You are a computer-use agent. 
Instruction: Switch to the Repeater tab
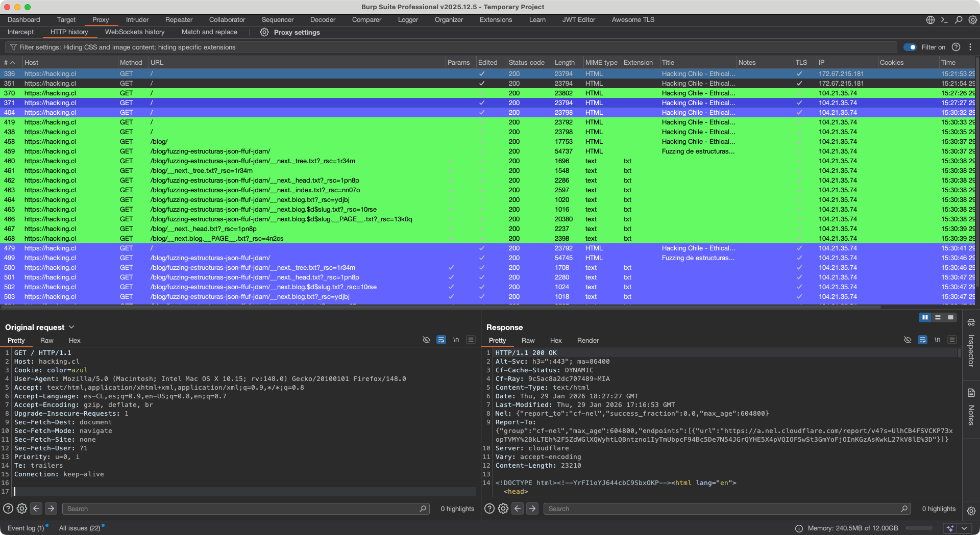(x=179, y=20)
